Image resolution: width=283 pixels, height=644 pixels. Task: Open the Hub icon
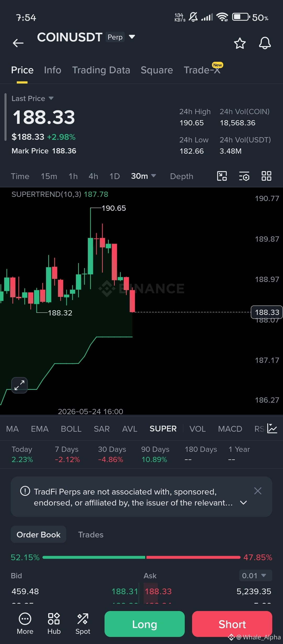(x=54, y=624)
